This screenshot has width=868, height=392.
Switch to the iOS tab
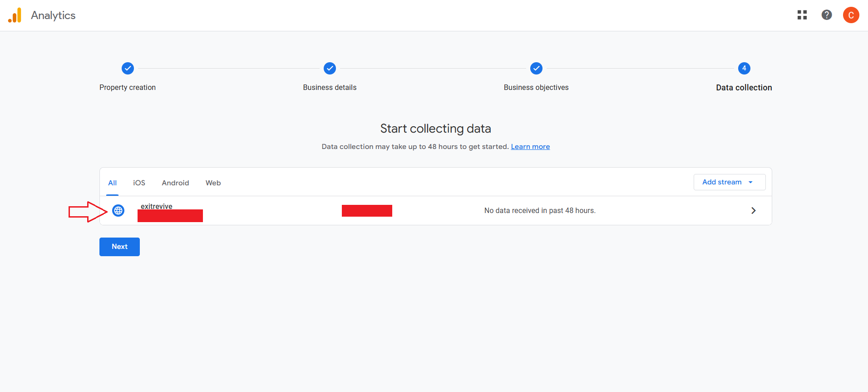[x=139, y=183]
